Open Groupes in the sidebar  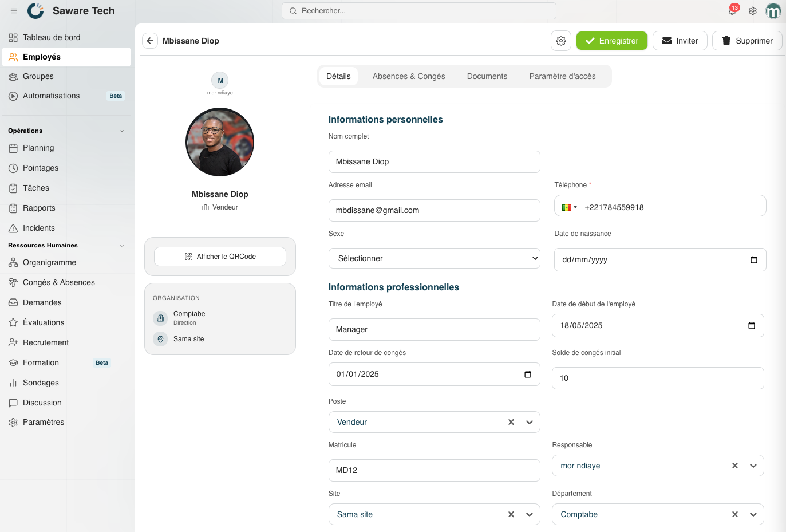66,76
